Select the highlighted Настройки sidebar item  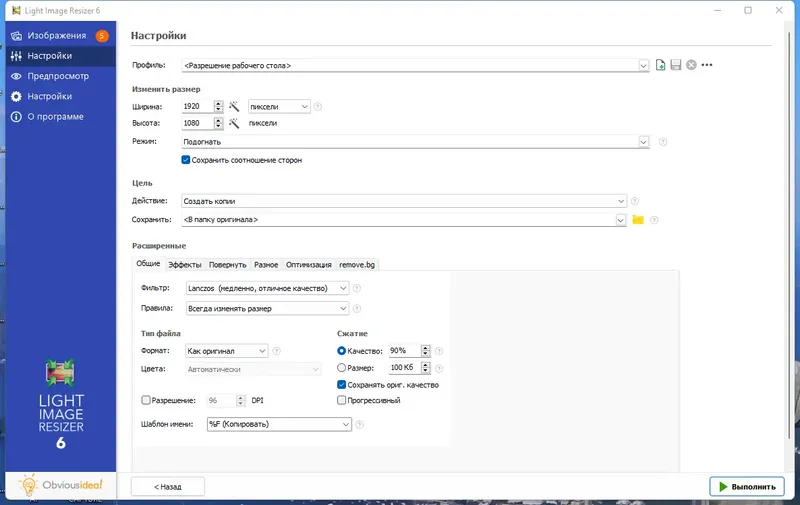point(61,56)
